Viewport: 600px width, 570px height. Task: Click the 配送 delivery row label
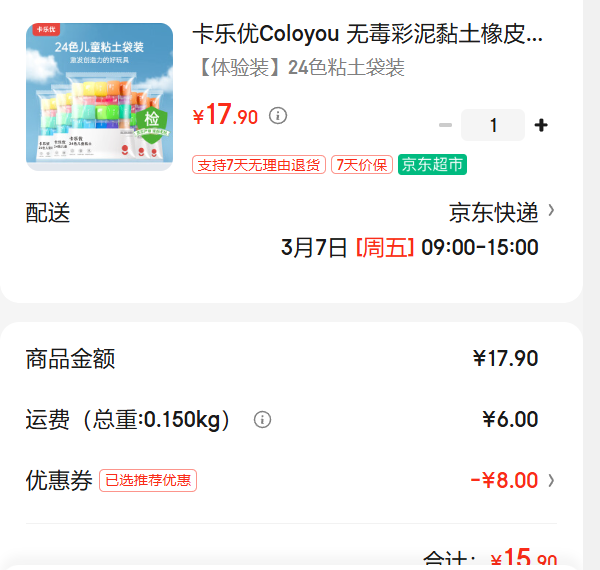pyautogui.click(x=48, y=213)
